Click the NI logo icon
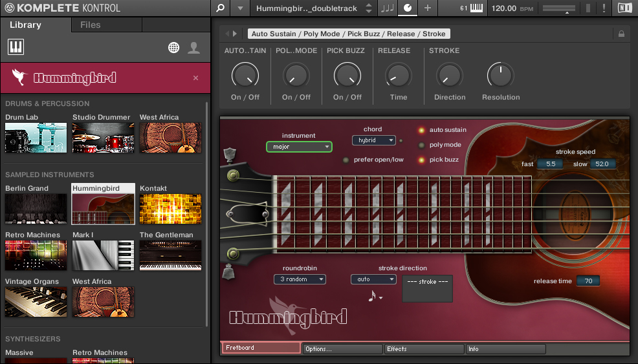This screenshot has height=364, width=638. click(x=624, y=8)
